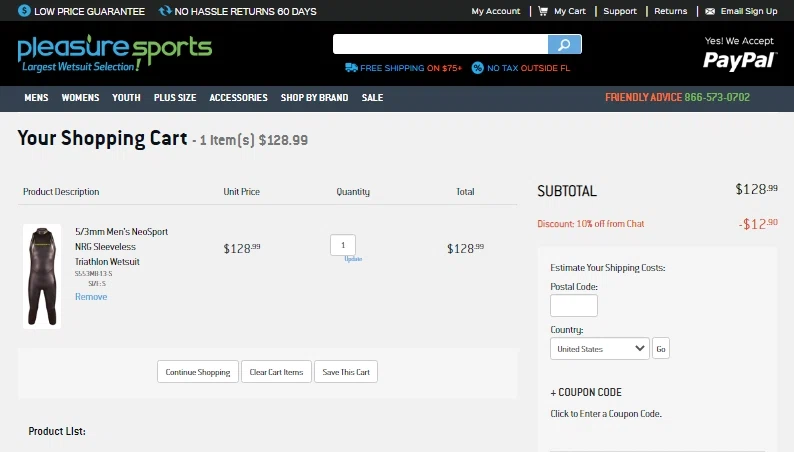
Task: Click the dollar Low Price Guarantee icon
Action: click(24, 11)
